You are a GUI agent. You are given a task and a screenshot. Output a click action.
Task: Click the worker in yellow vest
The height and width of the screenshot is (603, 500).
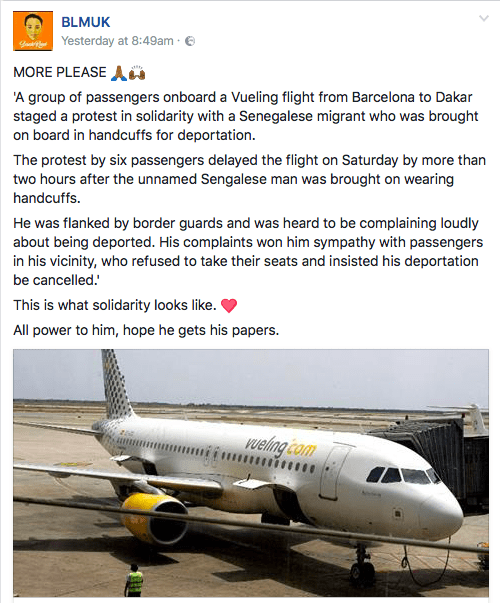point(134,580)
